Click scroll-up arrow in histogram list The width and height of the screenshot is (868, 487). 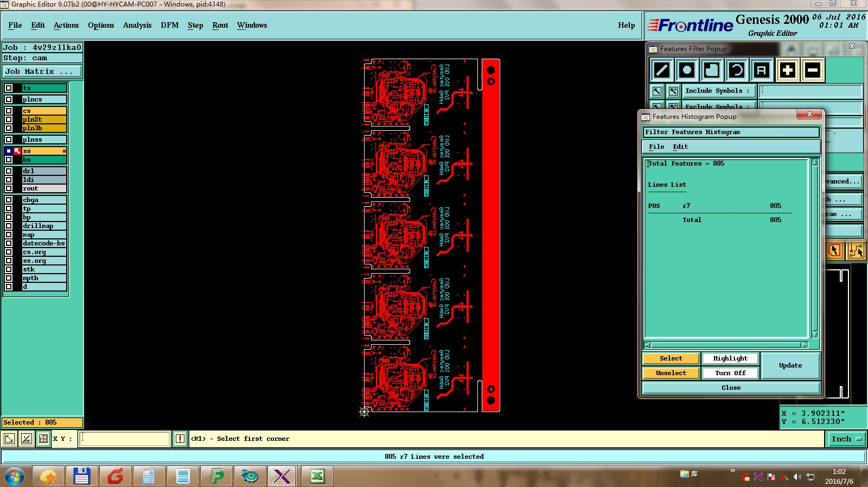click(x=815, y=162)
